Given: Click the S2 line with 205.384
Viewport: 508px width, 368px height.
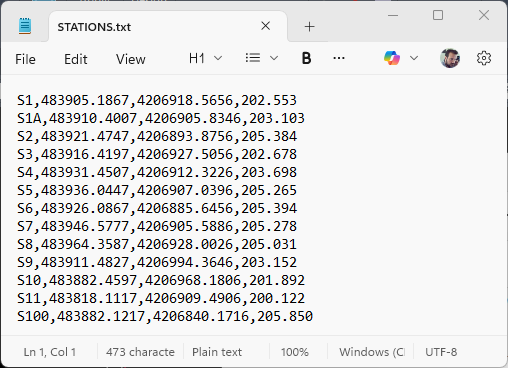Looking at the screenshot, I should 157,136.
